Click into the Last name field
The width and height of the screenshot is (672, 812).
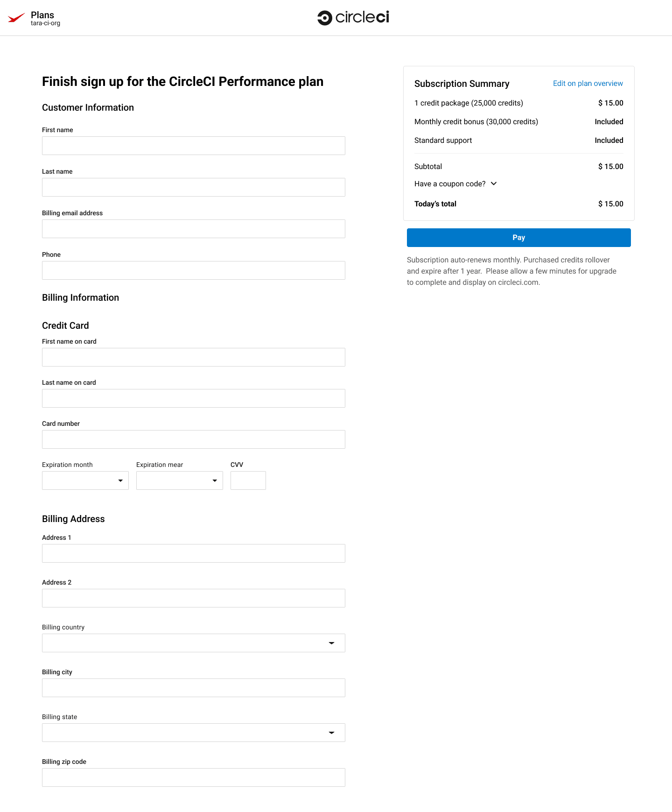(194, 187)
